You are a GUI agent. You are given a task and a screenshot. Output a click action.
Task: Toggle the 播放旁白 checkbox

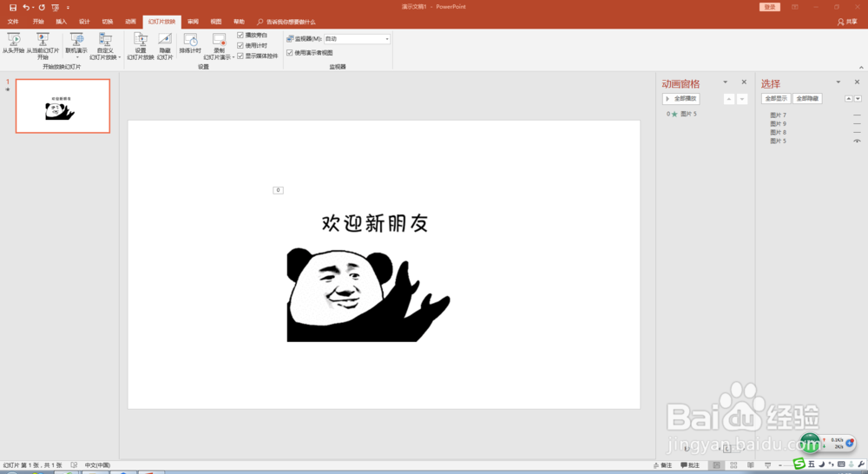coord(240,35)
